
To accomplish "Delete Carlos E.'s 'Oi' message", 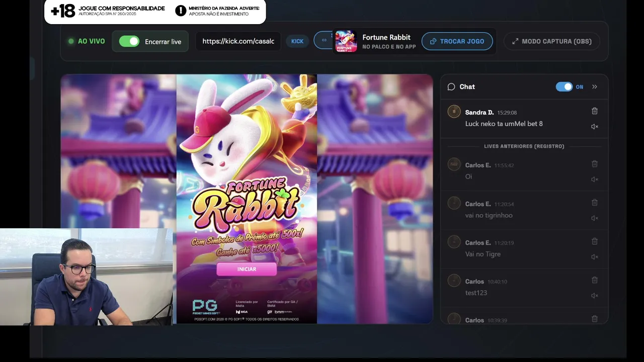I will (594, 164).
